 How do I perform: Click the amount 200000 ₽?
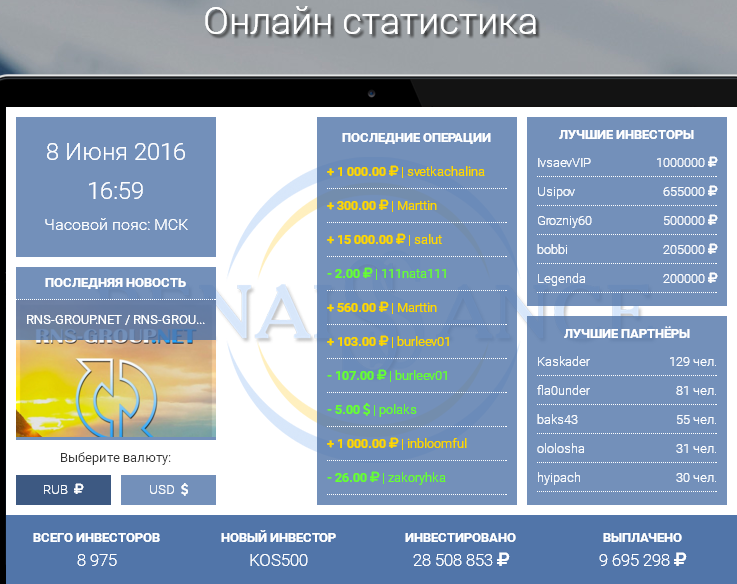tap(690, 279)
